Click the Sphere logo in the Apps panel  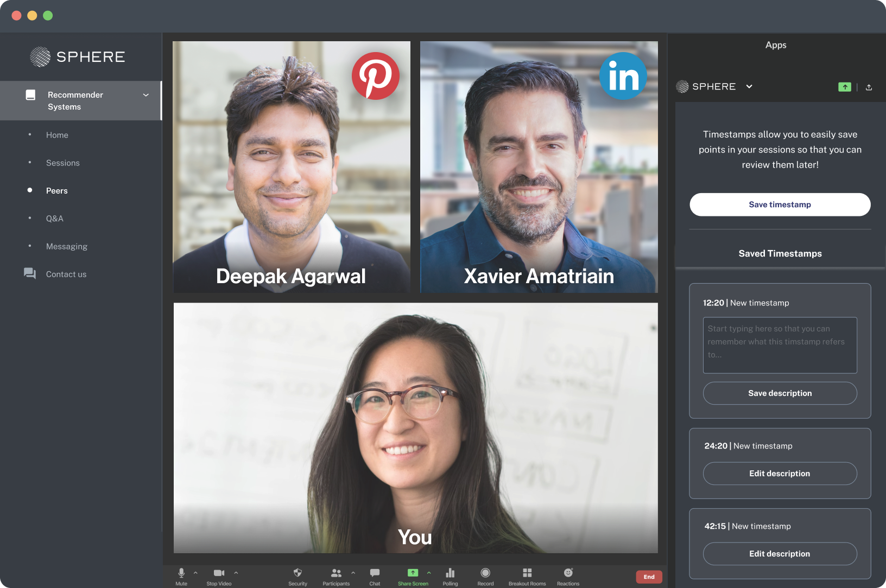(706, 86)
